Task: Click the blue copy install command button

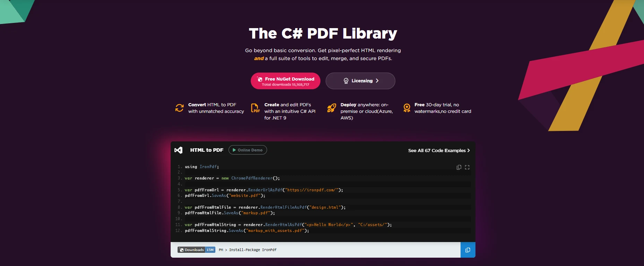Action: (x=468, y=250)
